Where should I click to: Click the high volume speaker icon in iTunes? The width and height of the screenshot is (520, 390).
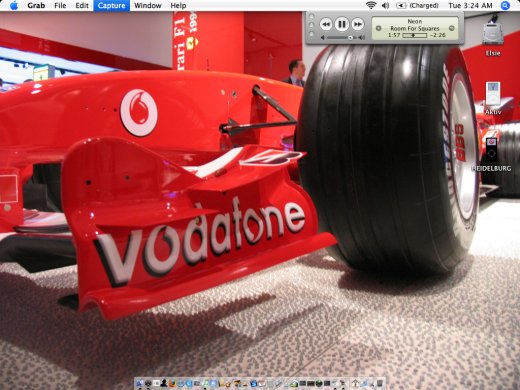[x=362, y=38]
